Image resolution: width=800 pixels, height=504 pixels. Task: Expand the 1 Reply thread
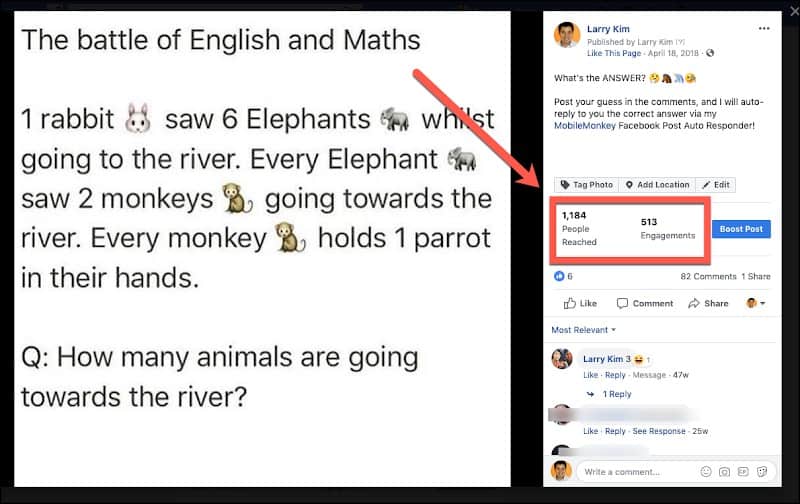click(616, 394)
